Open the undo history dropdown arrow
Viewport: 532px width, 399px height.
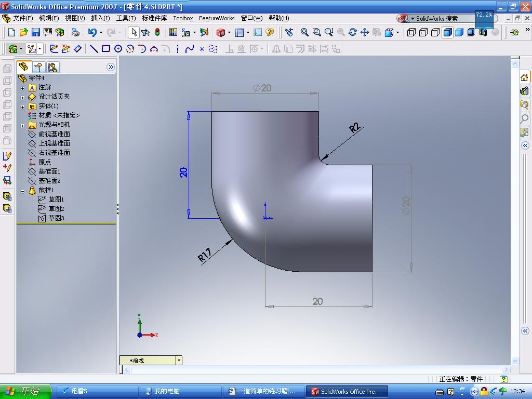(101, 33)
